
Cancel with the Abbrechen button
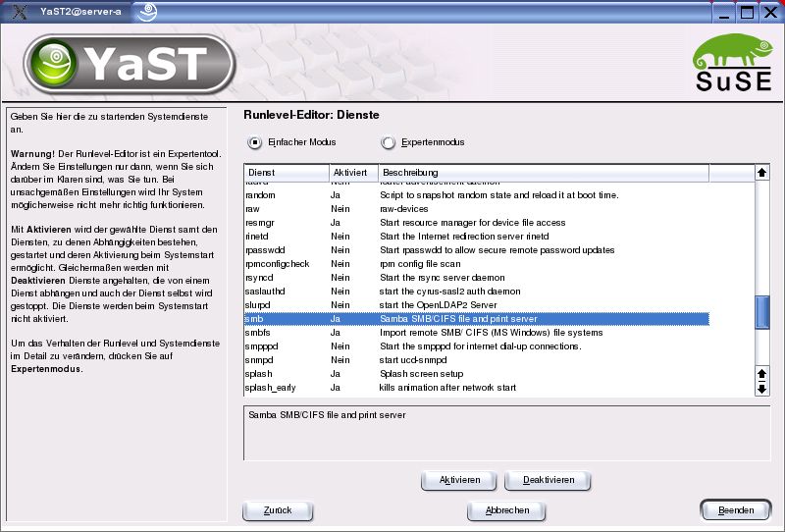[x=506, y=510]
